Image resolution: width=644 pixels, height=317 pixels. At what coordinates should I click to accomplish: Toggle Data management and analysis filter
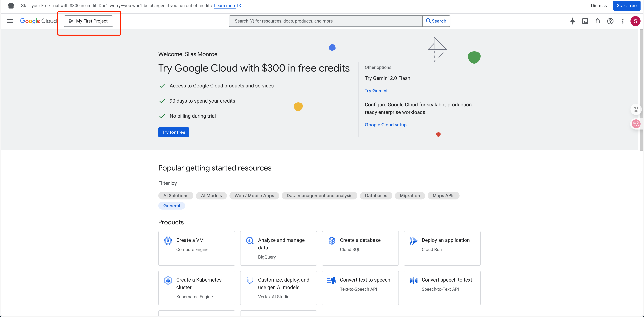(x=319, y=196)
